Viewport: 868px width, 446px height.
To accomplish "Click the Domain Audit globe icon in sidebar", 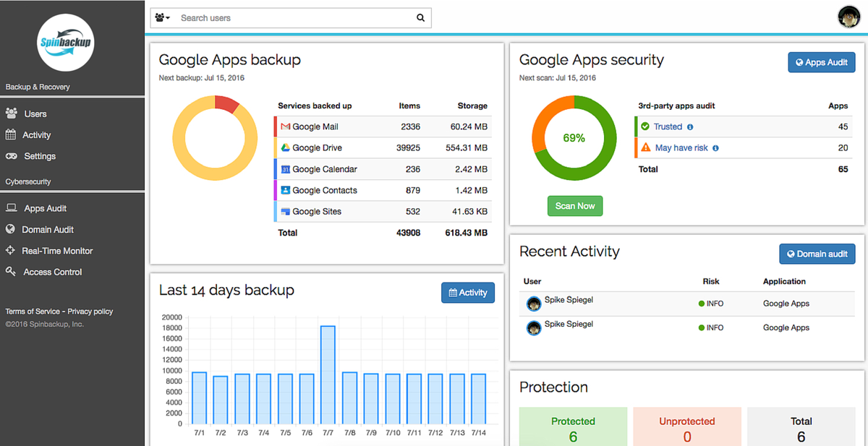I will [x=10, y=229].
